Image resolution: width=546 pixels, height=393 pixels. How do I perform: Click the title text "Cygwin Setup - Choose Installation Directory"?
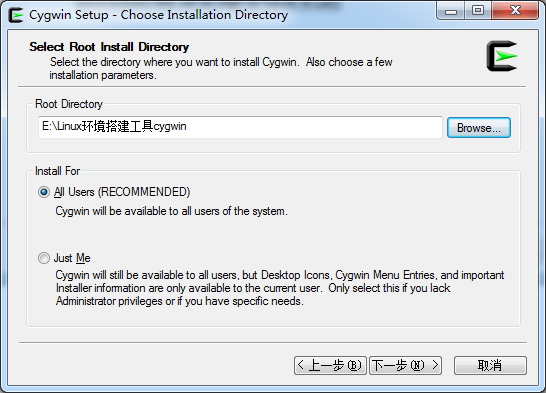point(158,15)
